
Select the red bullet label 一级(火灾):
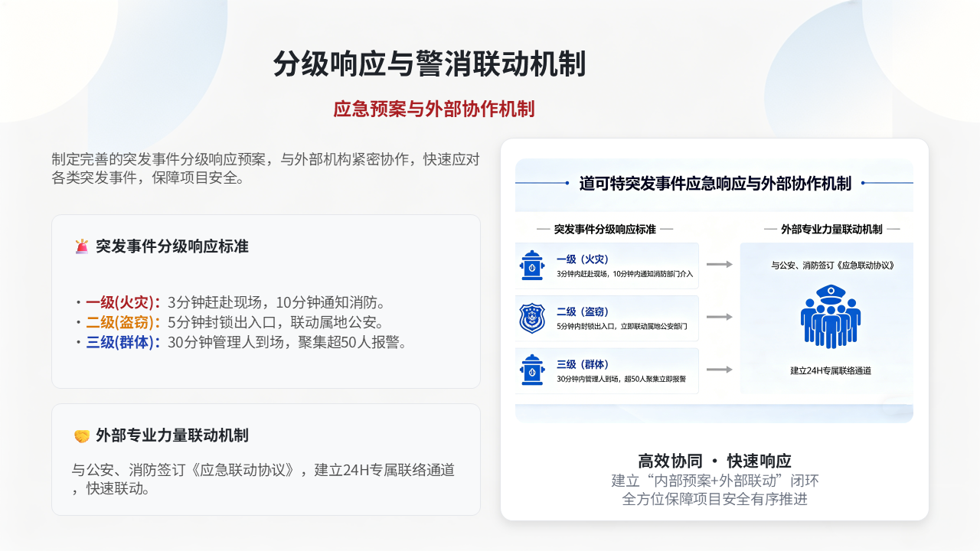(124, 302)
